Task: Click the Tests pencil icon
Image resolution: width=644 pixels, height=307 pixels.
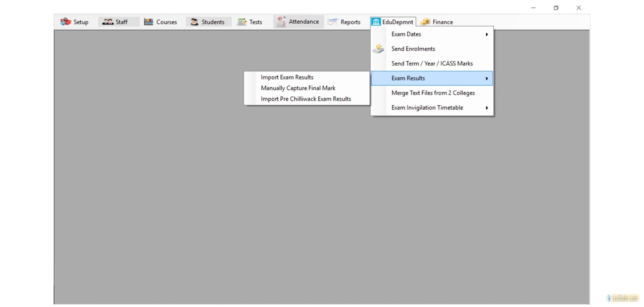Action: [242, 22]
